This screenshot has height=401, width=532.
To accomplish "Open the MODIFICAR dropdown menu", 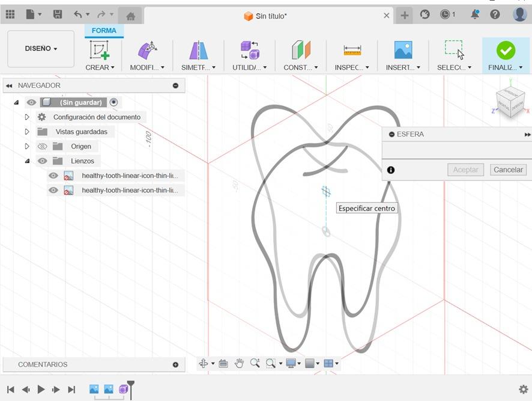I will 147,67.
